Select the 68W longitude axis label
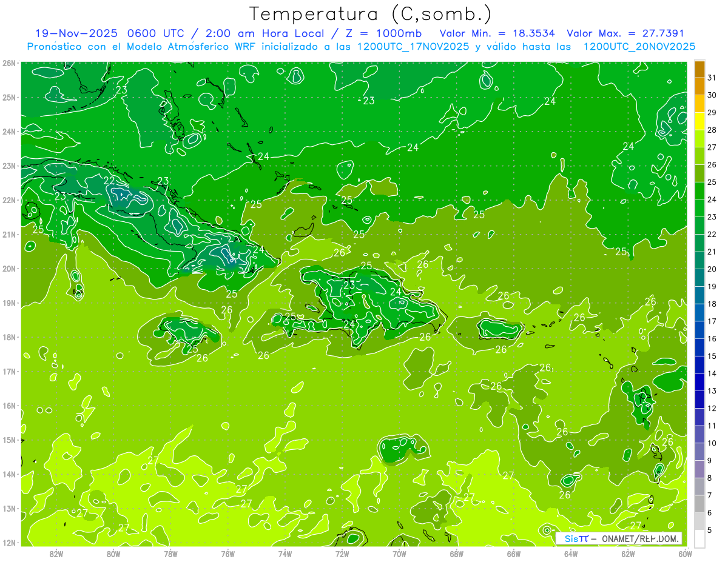Viewport: 728px width, 562px height. [457, 553]
